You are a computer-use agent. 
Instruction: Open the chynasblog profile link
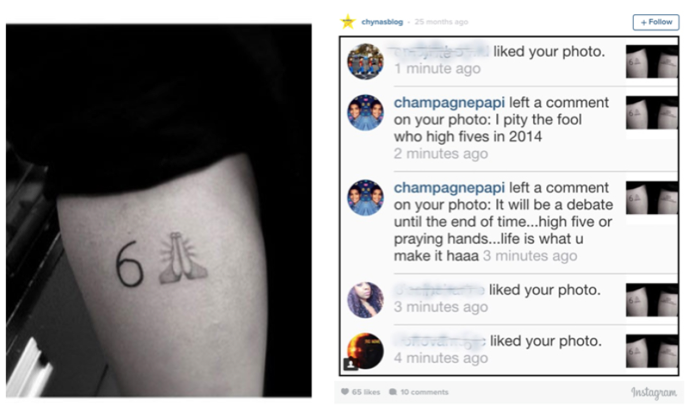382,22
